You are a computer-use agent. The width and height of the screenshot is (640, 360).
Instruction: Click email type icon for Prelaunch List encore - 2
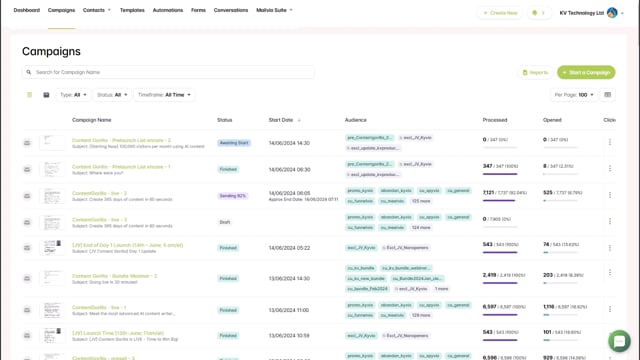point(27,143)
